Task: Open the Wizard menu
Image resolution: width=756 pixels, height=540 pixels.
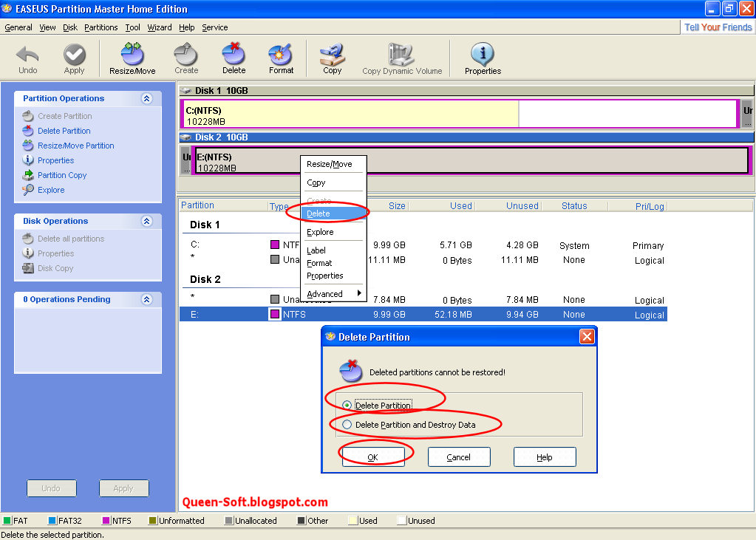Action: click(x=160, y=27)
